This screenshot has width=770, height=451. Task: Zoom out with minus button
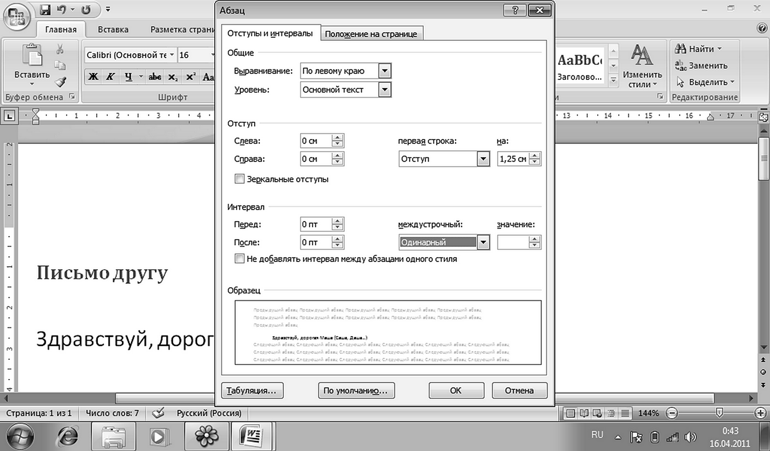(x=672, y=413)
